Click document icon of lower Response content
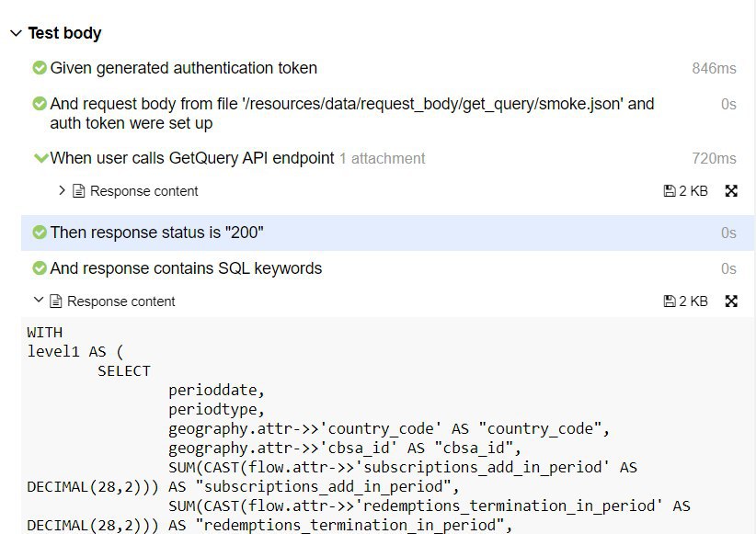Image resolution: width=756 pixels, height=534 pixels. click(56, 301)
